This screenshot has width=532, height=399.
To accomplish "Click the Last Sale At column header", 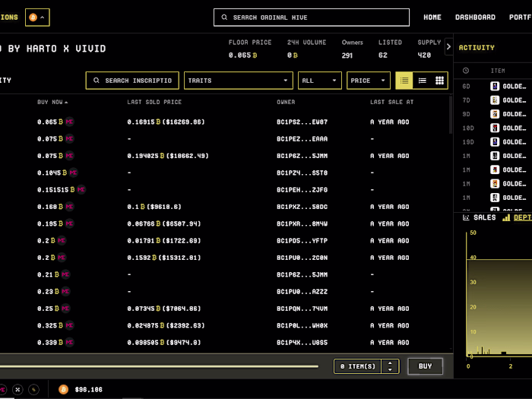I will [392, 102].
